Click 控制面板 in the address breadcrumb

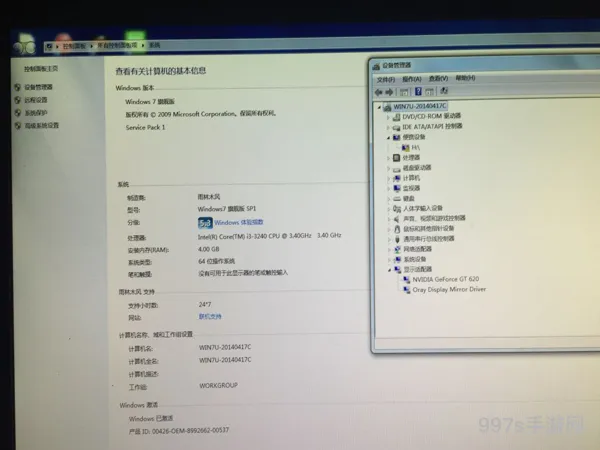coord(75,46)
